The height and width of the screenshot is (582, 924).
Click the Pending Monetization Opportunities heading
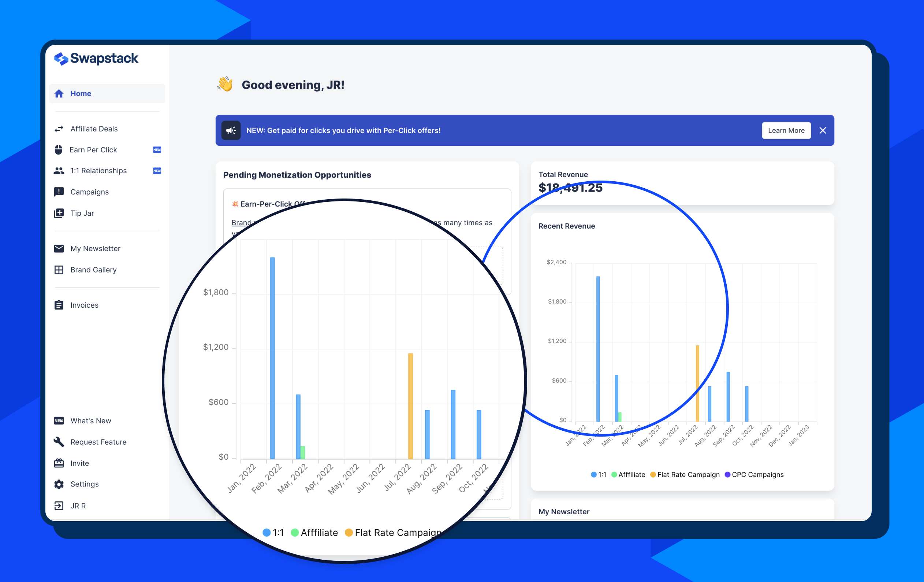click(x=297, y=175)
